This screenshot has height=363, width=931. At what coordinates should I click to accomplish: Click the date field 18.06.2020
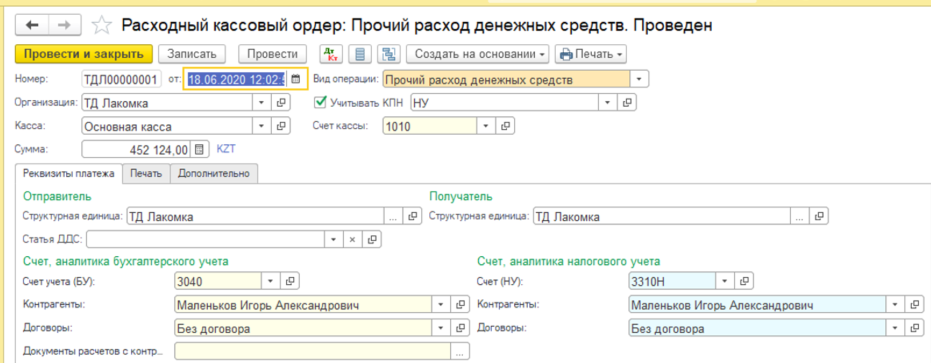237,79
